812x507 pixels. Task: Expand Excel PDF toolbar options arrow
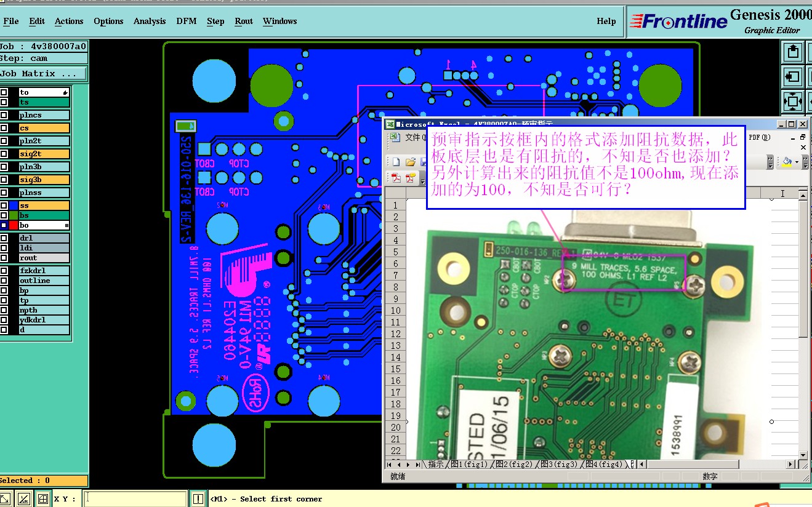point(422,178)
